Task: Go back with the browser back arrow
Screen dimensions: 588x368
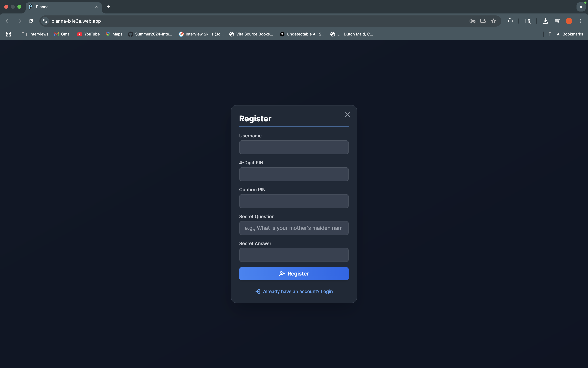Action: pos(7,21)
